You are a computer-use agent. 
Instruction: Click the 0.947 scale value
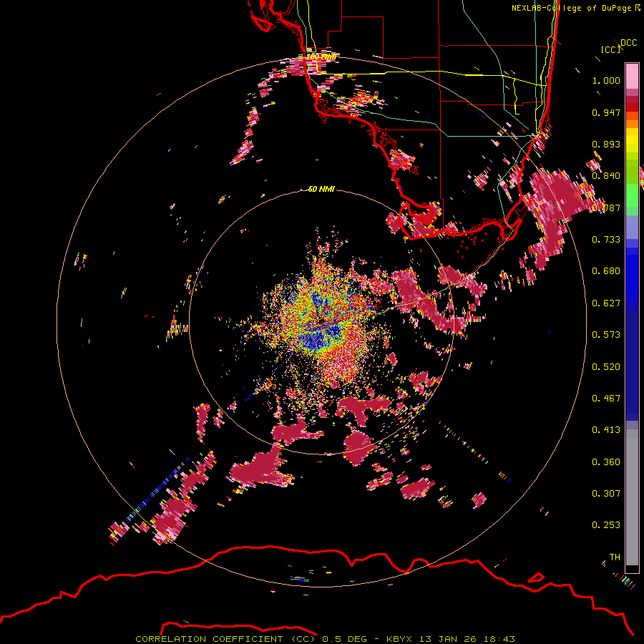click(x=606, y=112)
